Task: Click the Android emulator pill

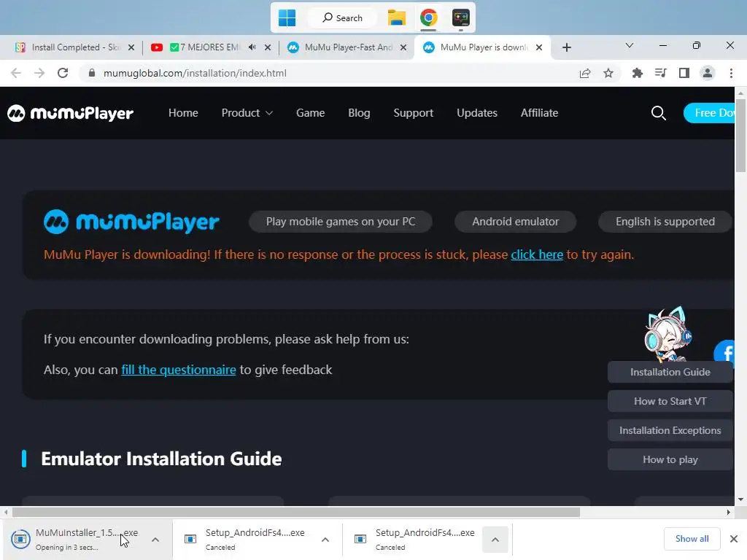Action: point(516,222)
